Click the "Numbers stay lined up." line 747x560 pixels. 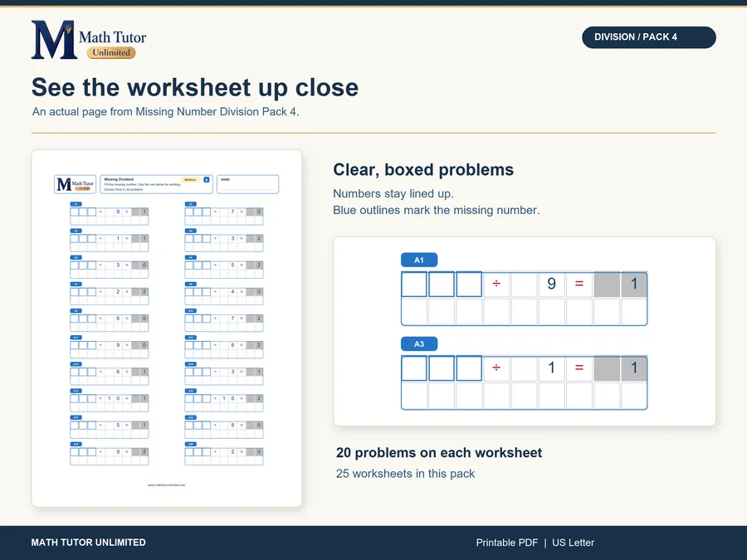pyautogui.click(x=393, y=193)
